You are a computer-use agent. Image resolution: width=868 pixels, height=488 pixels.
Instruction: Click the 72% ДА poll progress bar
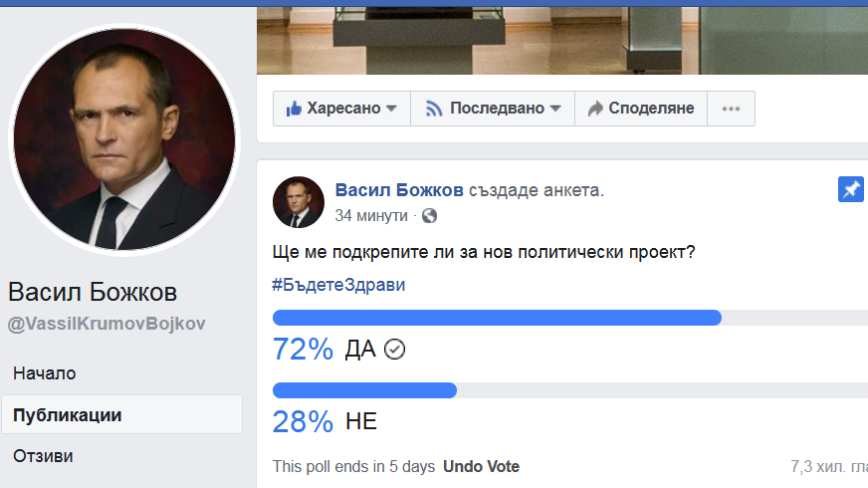pos(496,318)
